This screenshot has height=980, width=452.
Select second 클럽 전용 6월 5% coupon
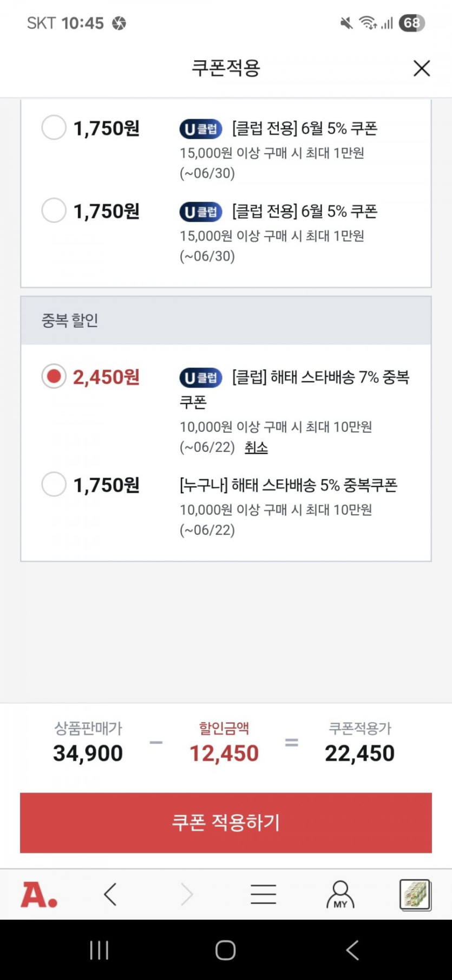[x=54, y=210]
